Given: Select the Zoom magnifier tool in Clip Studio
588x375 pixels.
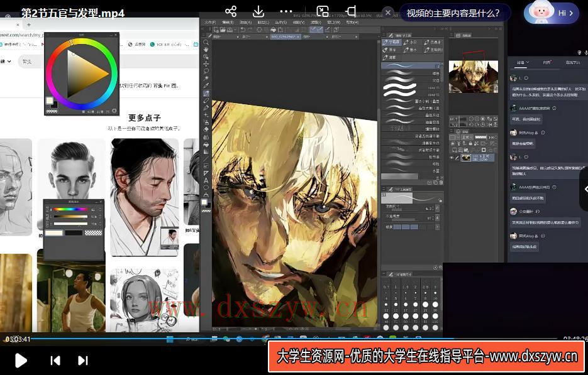Looking at the screenshot, I should [x=206, y=42].
